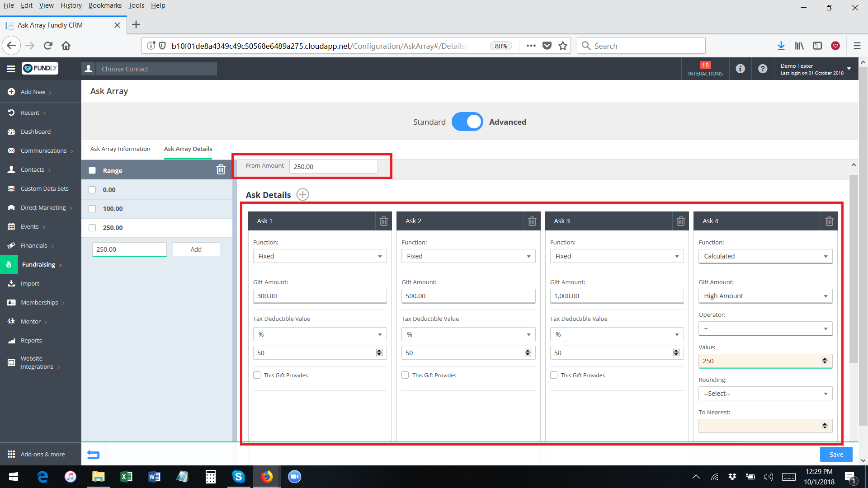The height and width of the screenshot is (488, 868).
Task: Click Ask 4 Value stepper arrows
Action: coord(825,361)
